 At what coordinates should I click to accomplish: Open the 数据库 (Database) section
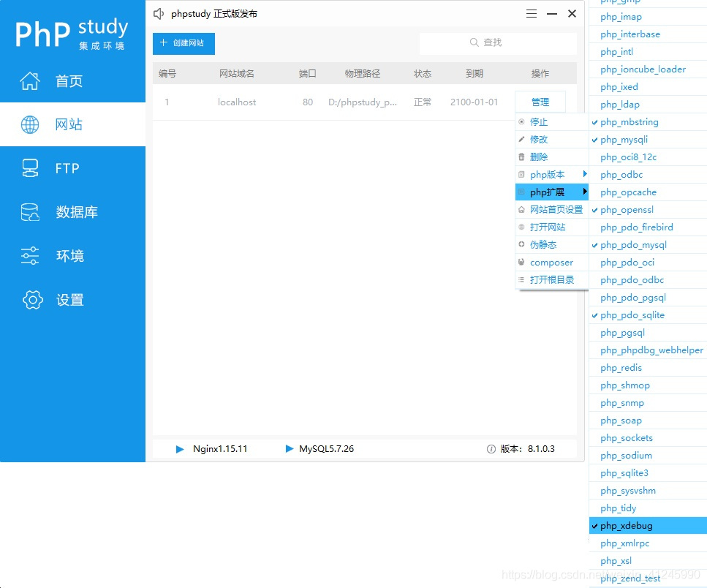[69, 212]
